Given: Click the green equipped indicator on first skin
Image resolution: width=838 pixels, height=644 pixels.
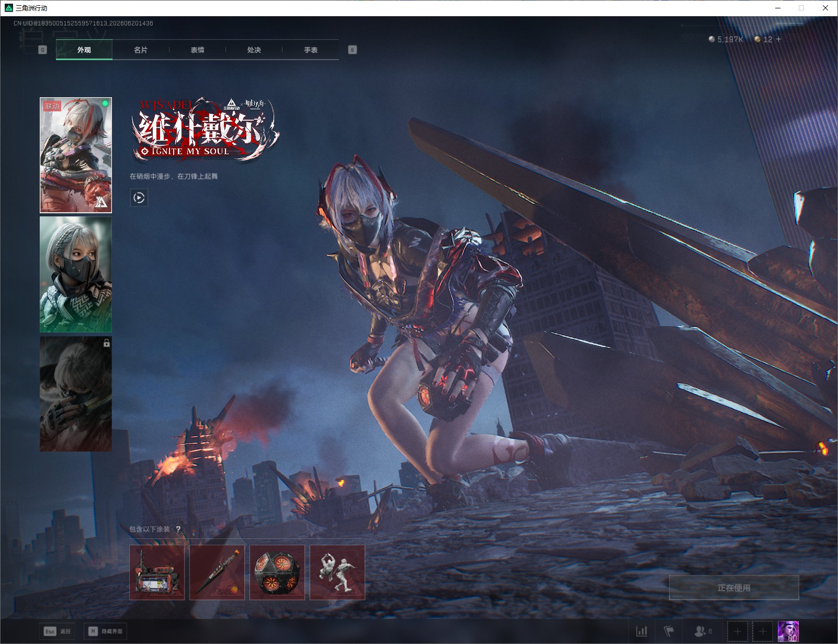Looking at the screenshot, I should pos(105,103).
